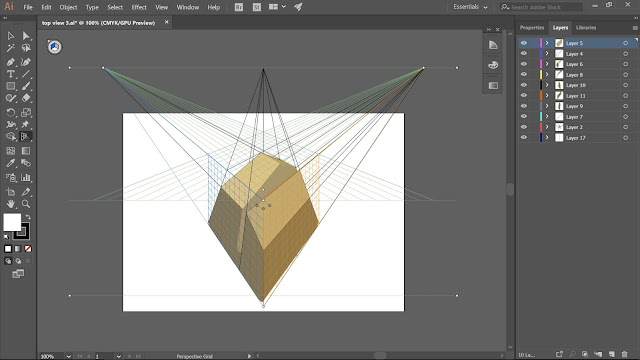The image size is (640, 360).
Task: Open the arrange documents dropdown
Action: click(277, 7)
